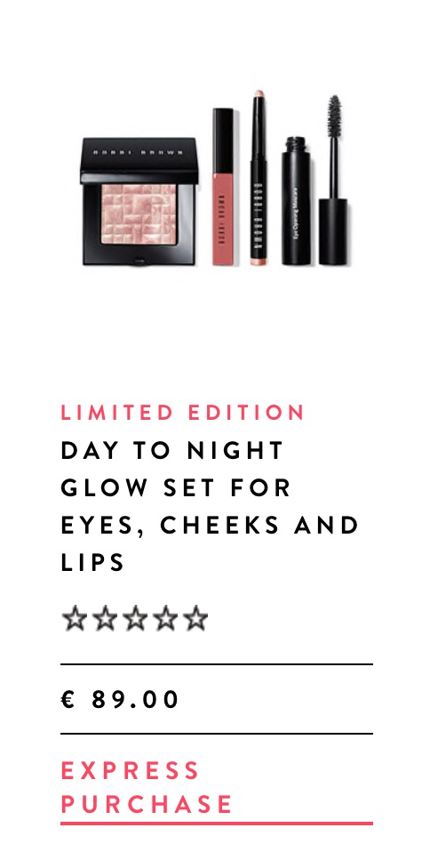Screen dimensions: 430x868
Task: Give a four-star rating
Action: coord(164,618)
